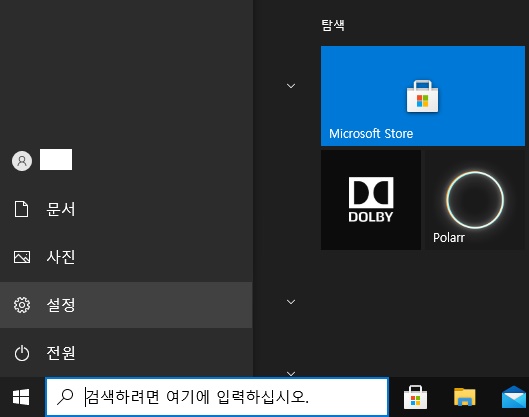Screen dimensions: 529x417
Task: Expand the chevron just above the search box
Action: coord(291,373)
